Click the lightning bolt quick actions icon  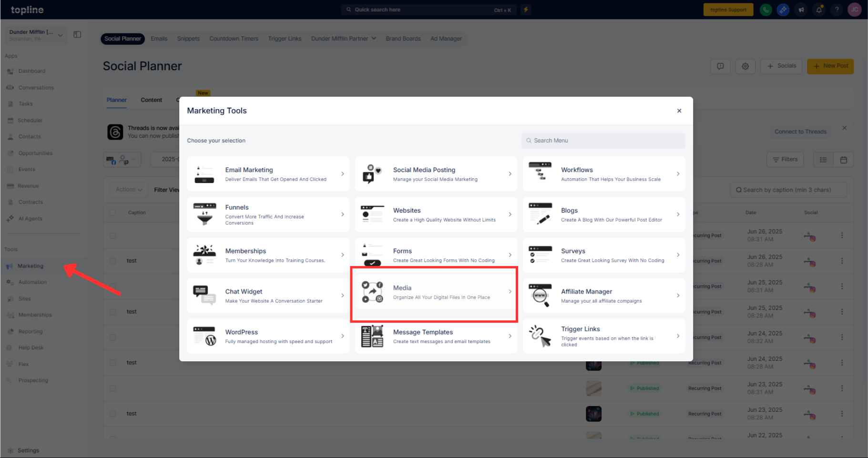pos(526,10)
